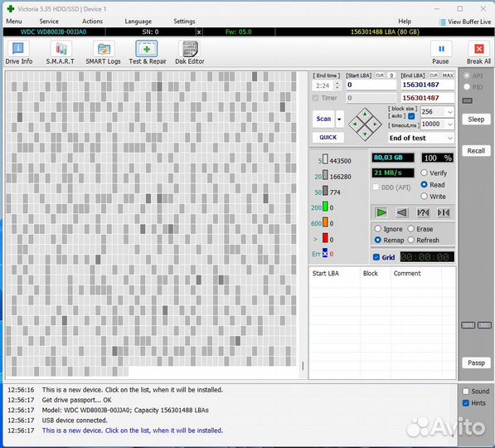The height and width of the screenshot is (448, 495).
Task: Click the right arrow on navigation diamond
Action: coord(375,124)
